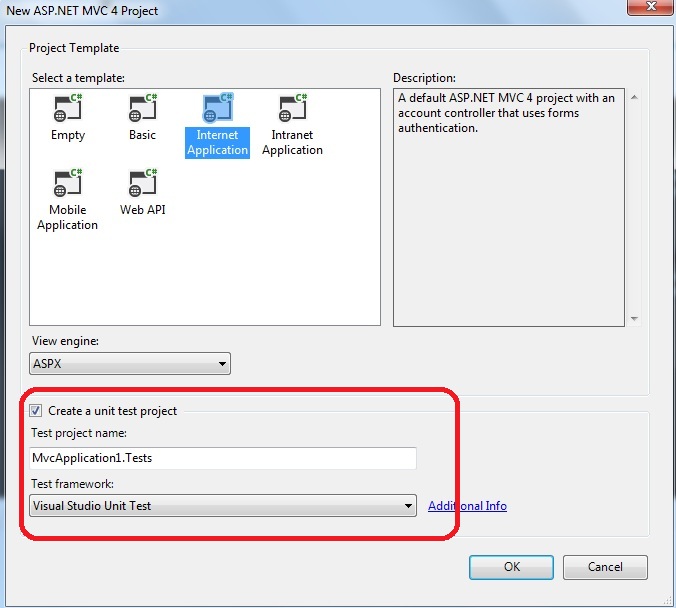Pick the Intranet Application template icon
676x608 pixels.
[x=293, y=108]
